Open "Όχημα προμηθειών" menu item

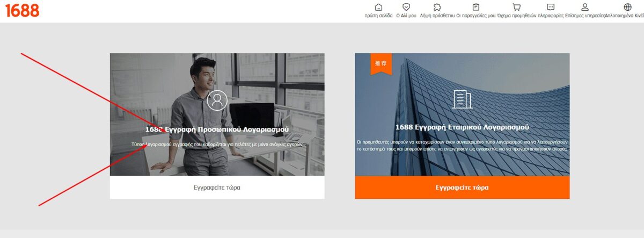coord(517,16)
